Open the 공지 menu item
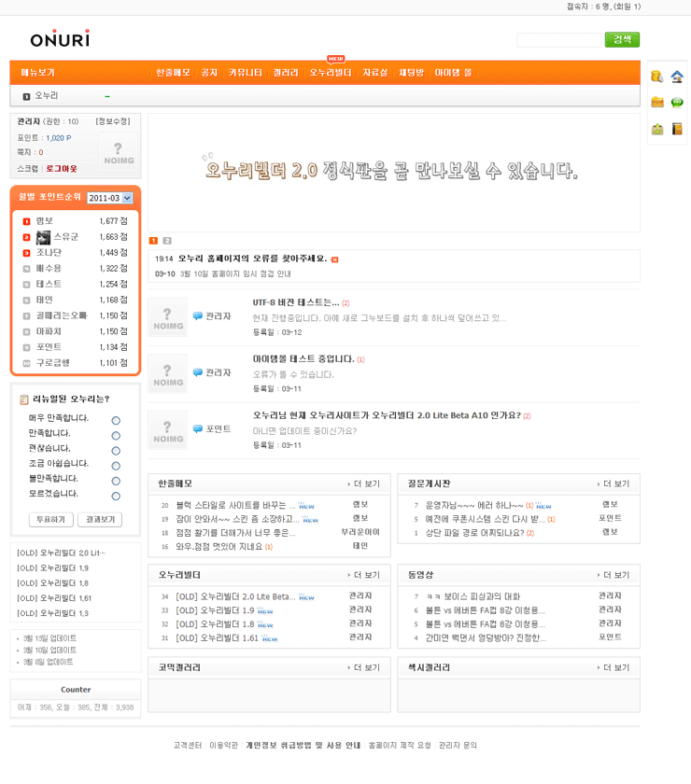Screen dimensions: 691x784 pos(209,73)
